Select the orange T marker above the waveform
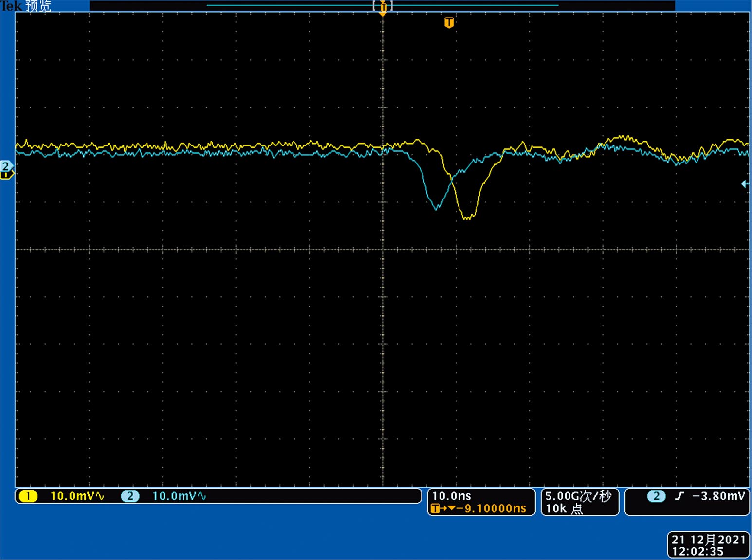The image size is (752, 560). coord(449,23)
